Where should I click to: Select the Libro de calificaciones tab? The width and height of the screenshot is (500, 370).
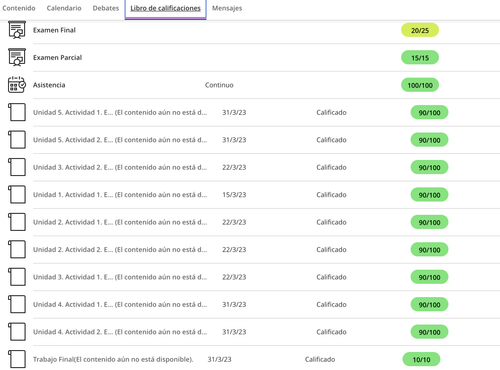coord(165,8)
